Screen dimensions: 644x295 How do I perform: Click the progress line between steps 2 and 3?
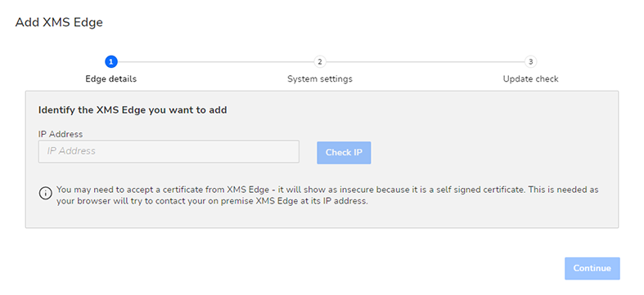[x=425, y=62]
